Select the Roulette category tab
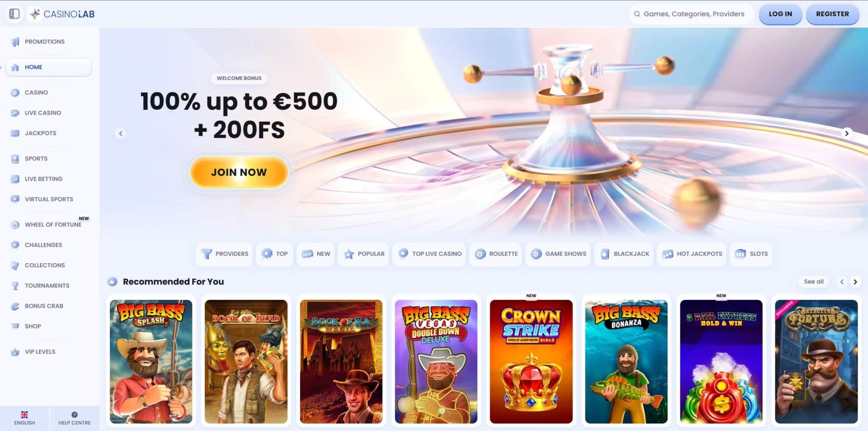Screen dimensions: 868x431 point(496,254)
